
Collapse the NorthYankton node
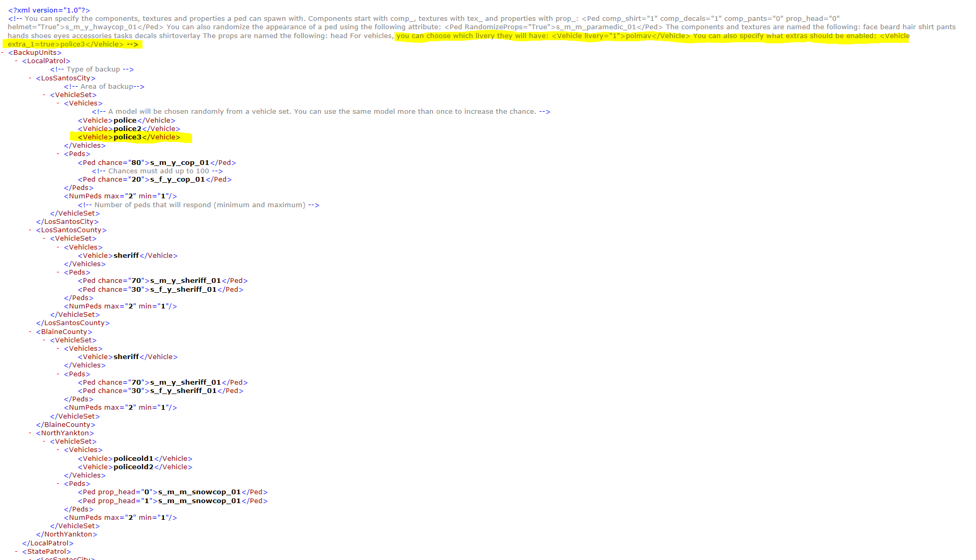31,433
